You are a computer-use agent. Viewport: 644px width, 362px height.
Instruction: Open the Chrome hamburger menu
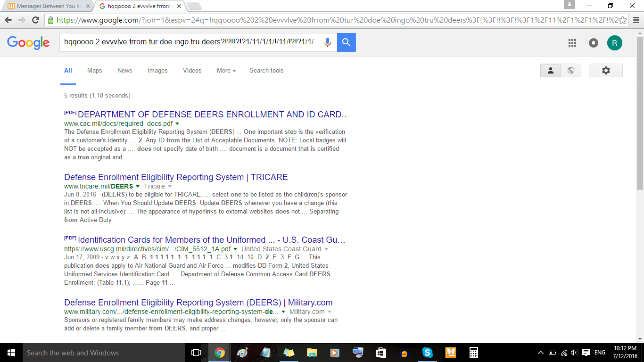pyautogui.click(x=636, y=20)
